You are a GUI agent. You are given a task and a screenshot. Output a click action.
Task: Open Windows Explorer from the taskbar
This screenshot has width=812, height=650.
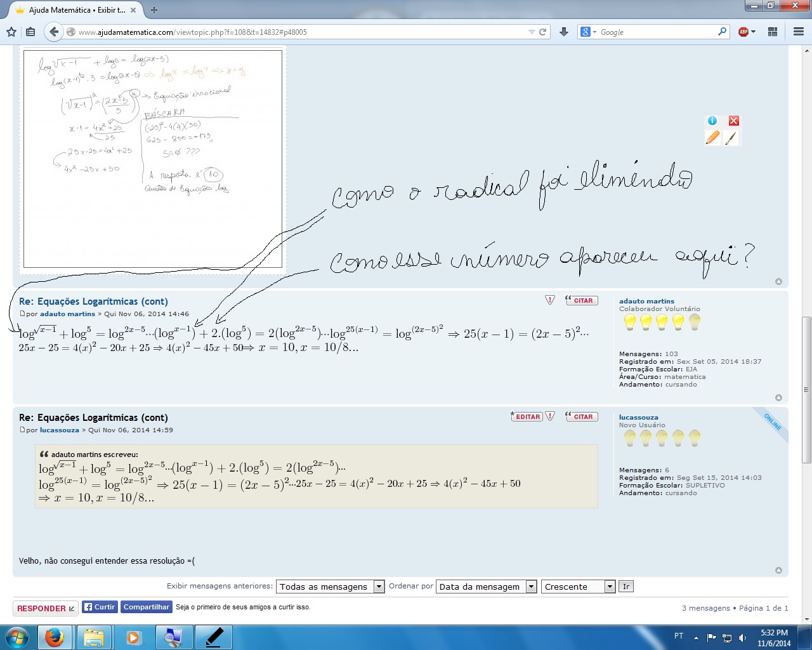click(94, 637)
